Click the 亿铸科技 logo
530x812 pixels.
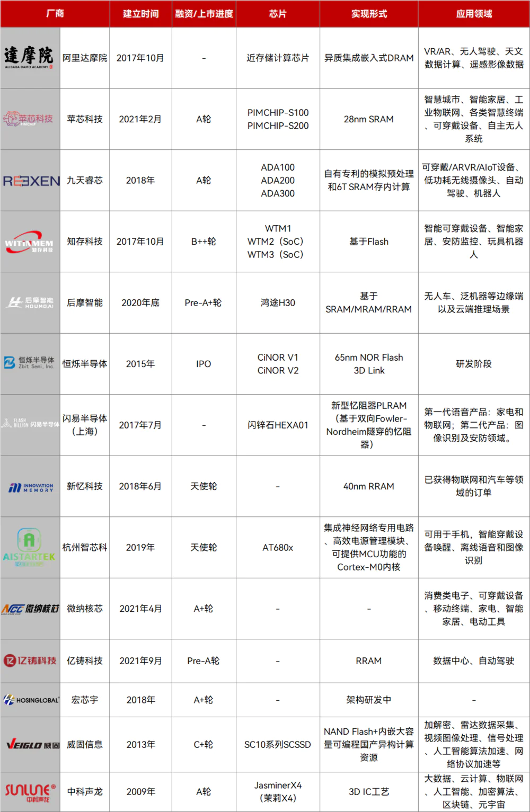[30, 661]
